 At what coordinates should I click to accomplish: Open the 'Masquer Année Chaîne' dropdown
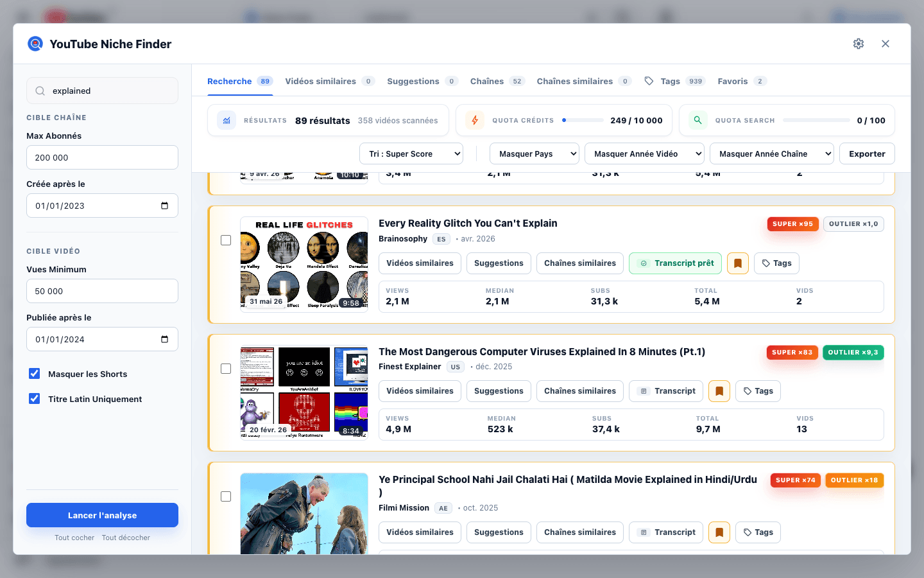[772, 154]
